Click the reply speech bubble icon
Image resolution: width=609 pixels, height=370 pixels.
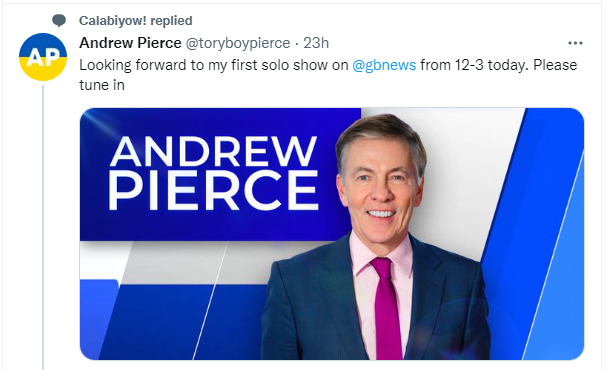[59, 20]
